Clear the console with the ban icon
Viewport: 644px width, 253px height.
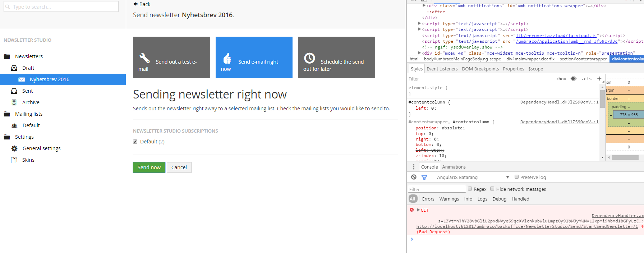click(414, 177)
